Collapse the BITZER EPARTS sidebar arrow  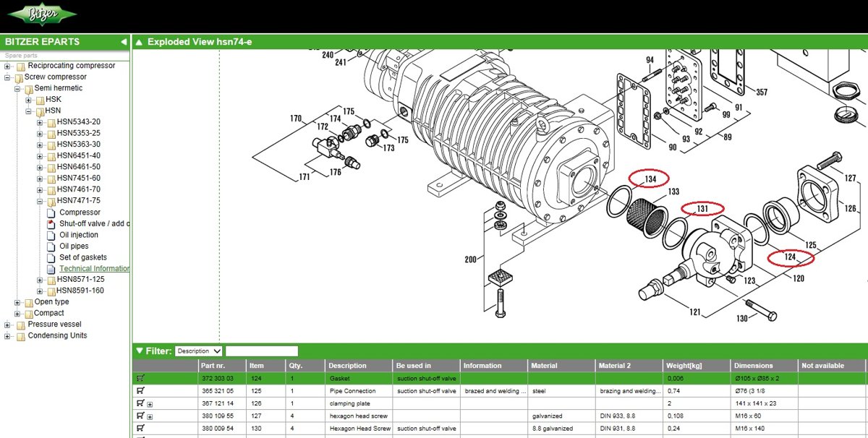pos(124,42)
